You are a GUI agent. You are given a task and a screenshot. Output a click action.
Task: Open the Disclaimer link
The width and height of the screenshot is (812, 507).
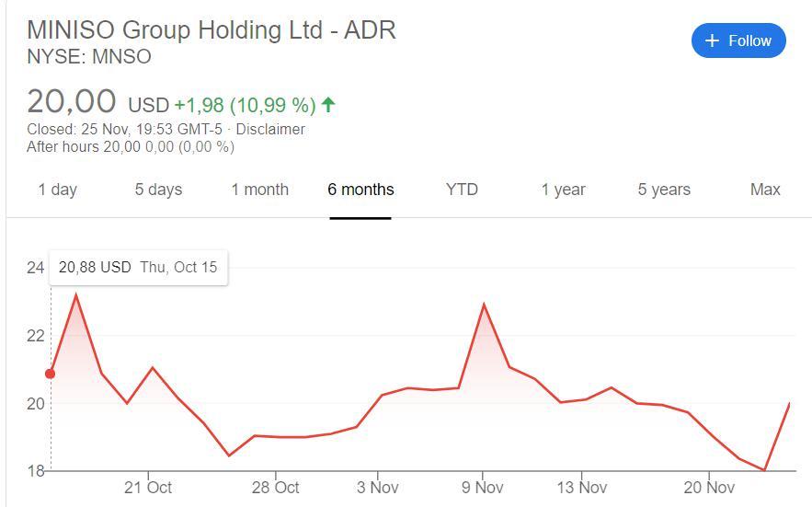pyautogui.click(x=270, y=129)
